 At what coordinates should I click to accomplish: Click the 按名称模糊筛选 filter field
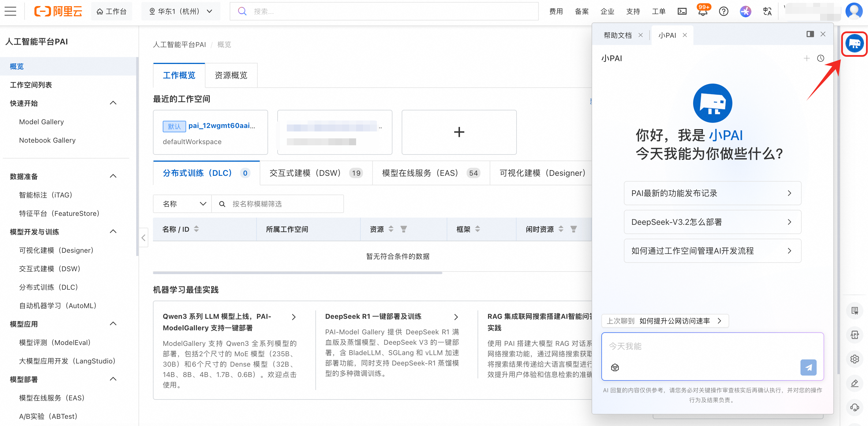[x=278, y=204]
